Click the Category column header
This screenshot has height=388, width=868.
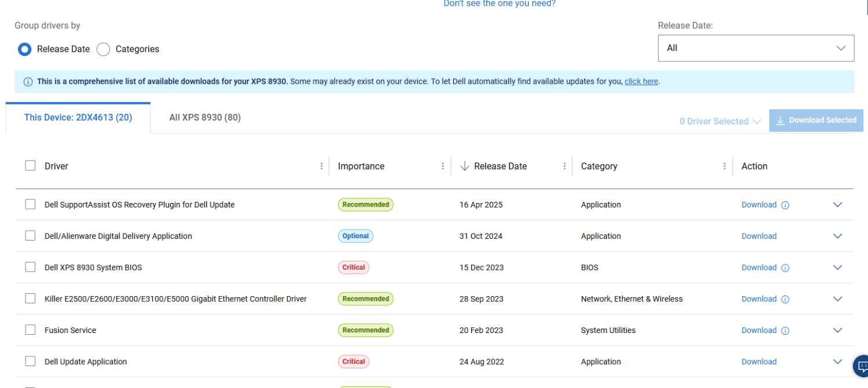pos(599,166)
